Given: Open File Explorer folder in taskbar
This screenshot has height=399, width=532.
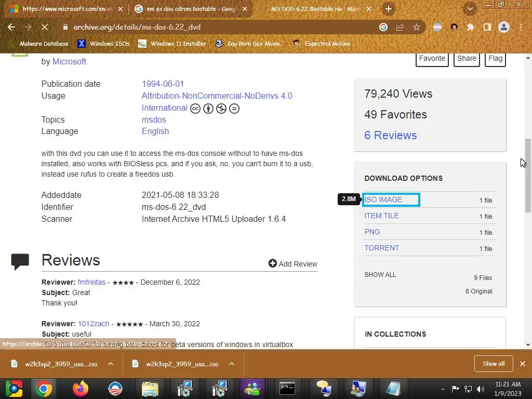Looking at the screenshot, I should coord(150,389).
